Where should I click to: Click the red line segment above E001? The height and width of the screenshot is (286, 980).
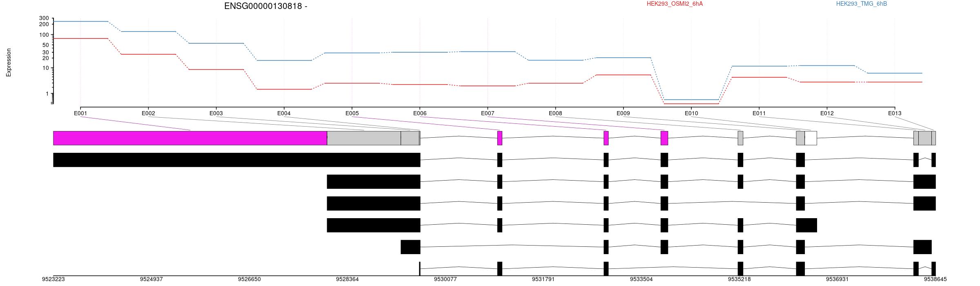(80, 38)
